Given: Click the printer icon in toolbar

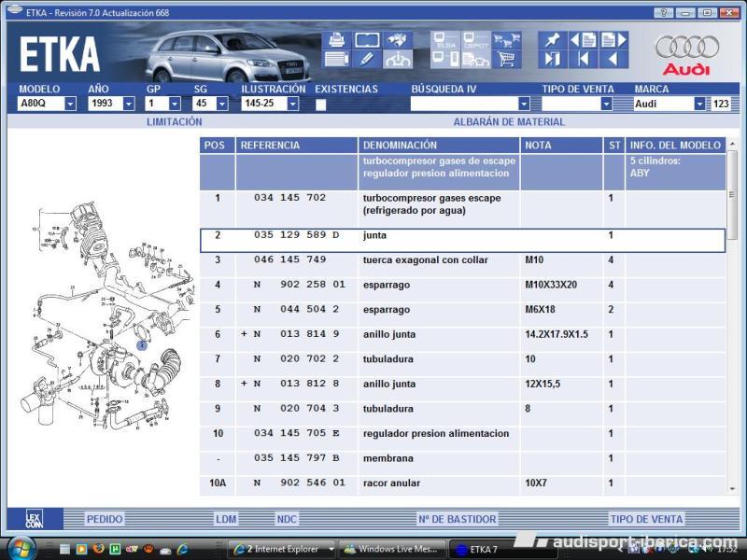Looking at the screenshot, I should pyautogui.click(x=336, y=40).
